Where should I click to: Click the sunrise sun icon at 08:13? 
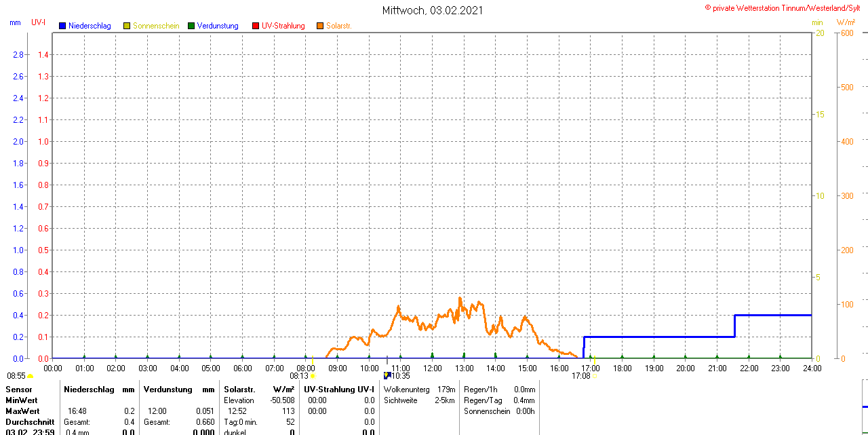tap(313, 376)
